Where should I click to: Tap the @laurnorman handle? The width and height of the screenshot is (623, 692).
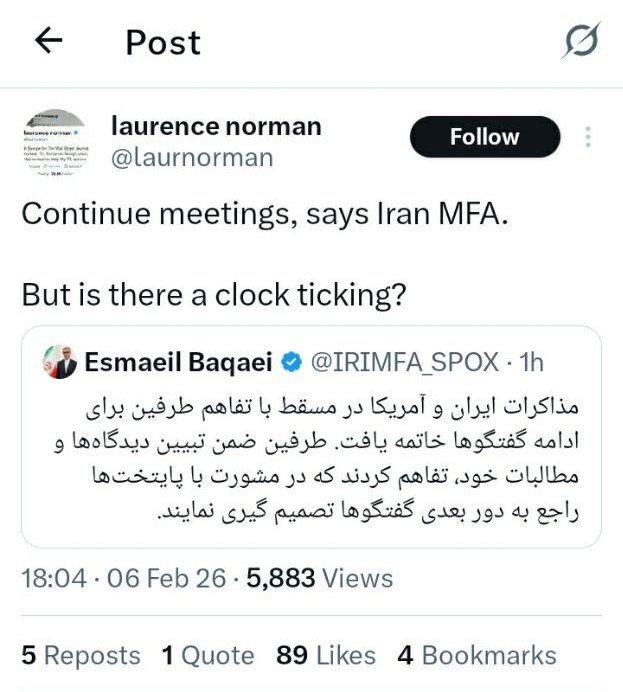tap(192, 158)
